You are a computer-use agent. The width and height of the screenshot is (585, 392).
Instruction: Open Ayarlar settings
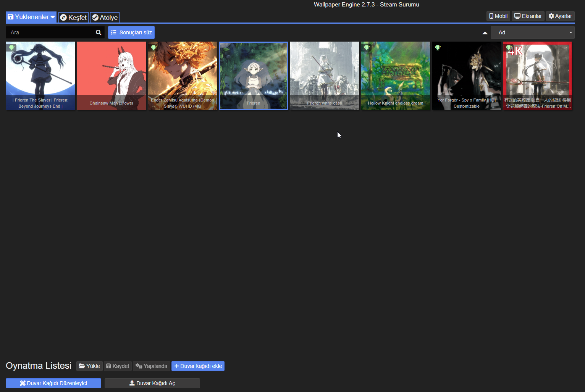point(560,16)
